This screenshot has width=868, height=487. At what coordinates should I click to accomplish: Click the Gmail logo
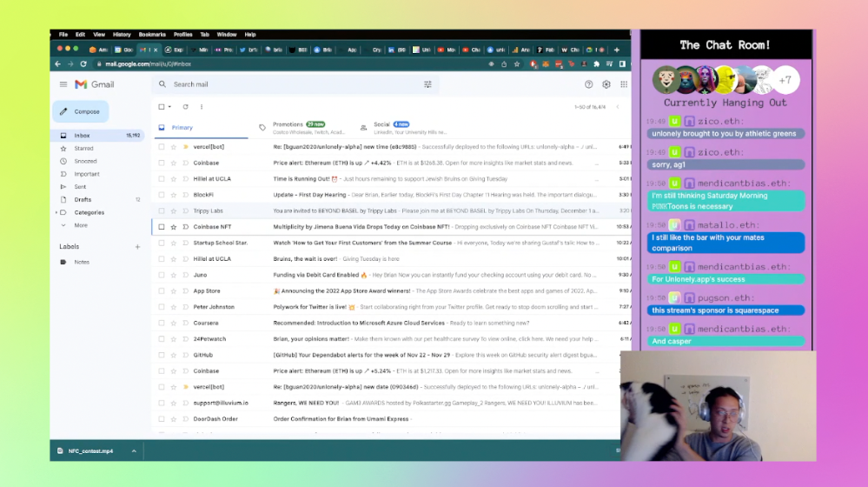[x=95, y=84]
